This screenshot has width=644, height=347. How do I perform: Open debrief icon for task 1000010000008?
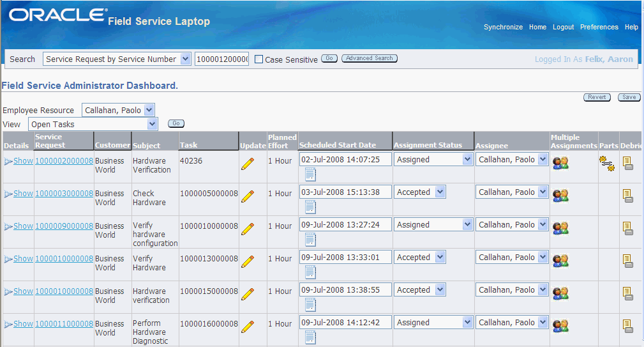(628, 228)
